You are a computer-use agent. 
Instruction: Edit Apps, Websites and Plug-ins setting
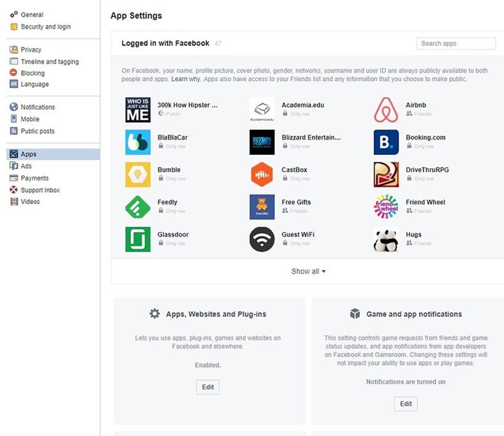pos(208,387)
